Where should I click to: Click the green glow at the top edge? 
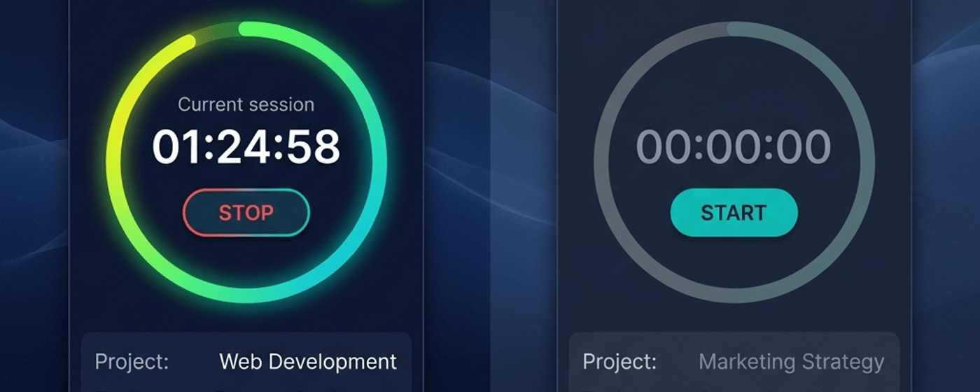(x=378, y=3)
